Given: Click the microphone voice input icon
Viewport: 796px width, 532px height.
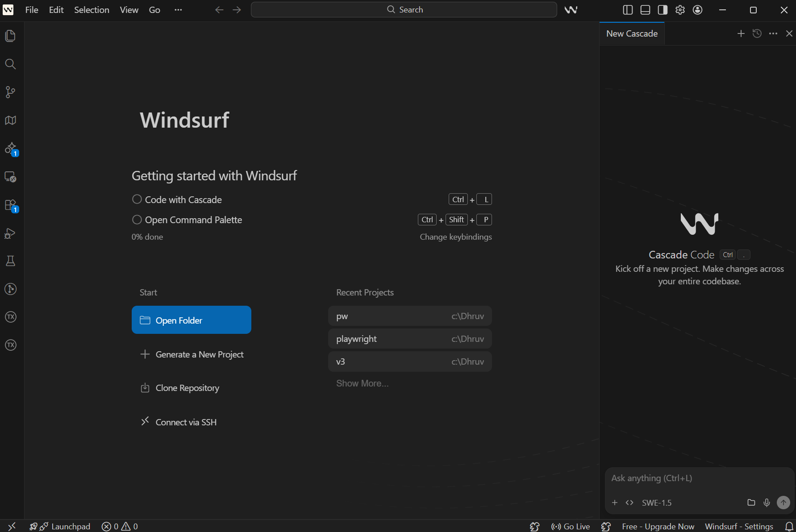Looking at the screenshot, I should 767,503.
